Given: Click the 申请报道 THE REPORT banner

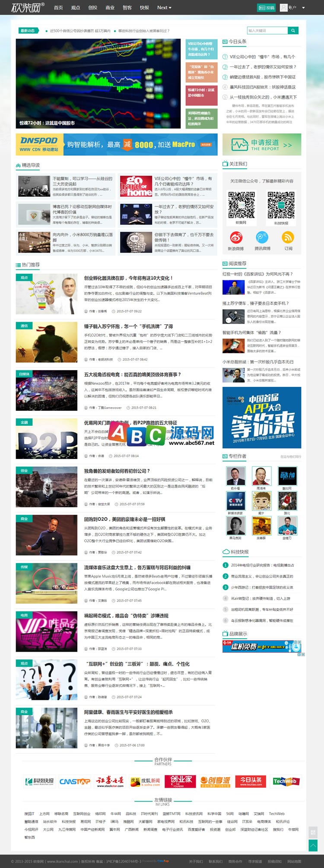Looking at the screenshot, I should 262,145.
